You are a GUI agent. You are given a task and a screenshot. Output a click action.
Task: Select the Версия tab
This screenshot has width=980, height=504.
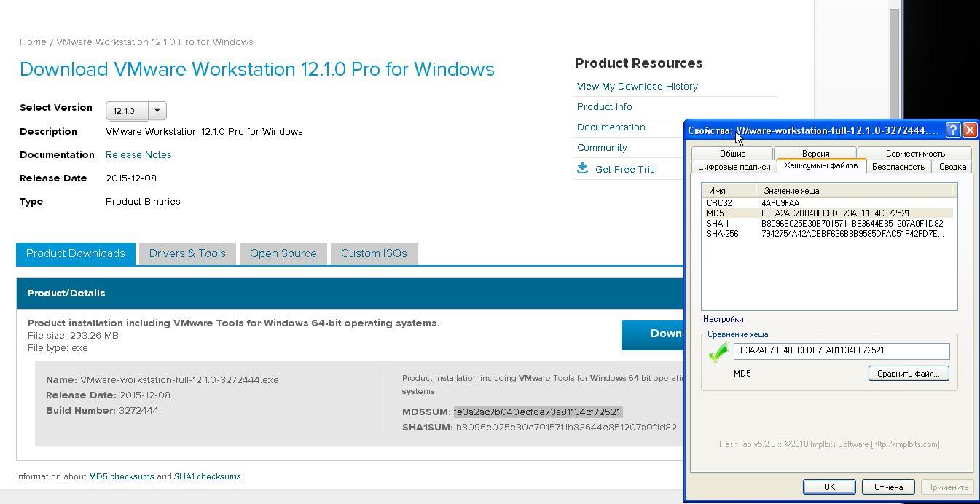point(815,154)
